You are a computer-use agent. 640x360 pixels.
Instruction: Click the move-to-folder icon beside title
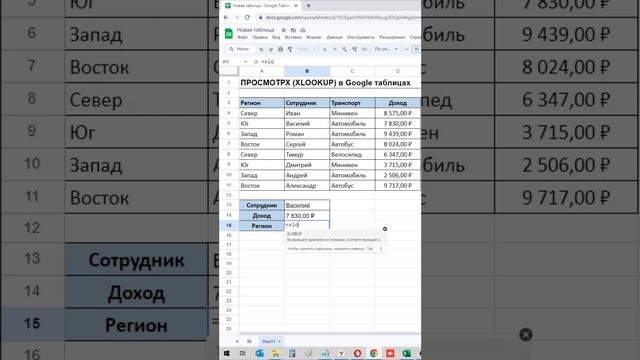[293, 30]
